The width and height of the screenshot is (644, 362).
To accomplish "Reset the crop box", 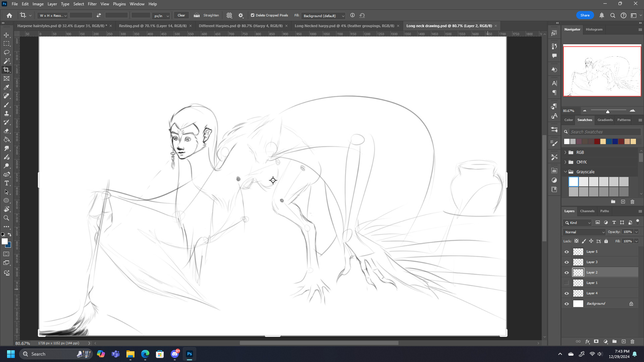I will (x=362, y=15).
